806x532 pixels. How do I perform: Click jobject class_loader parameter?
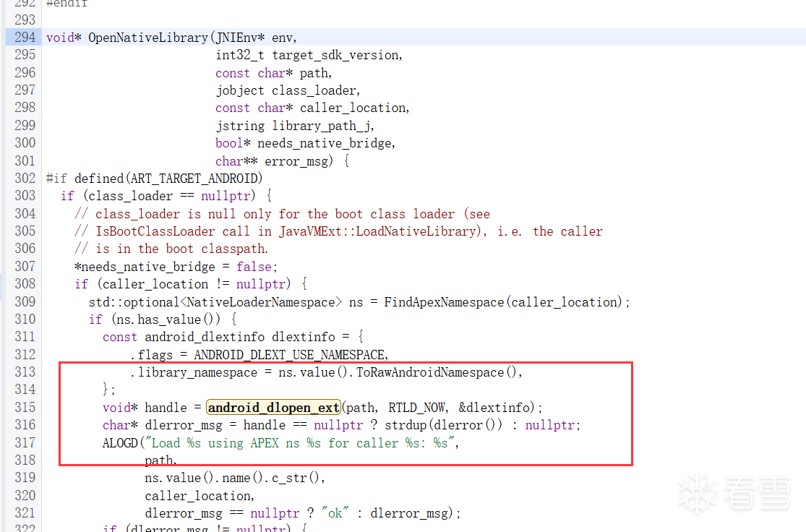pos(288,90)
